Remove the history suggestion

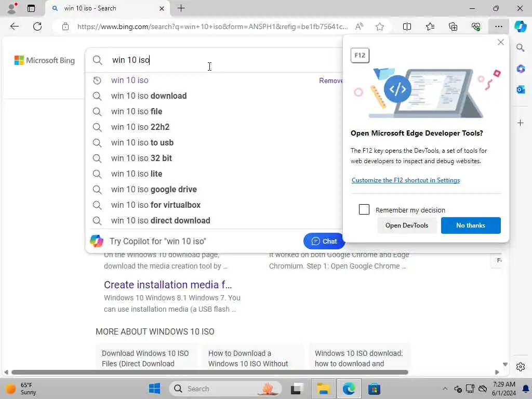330,81
